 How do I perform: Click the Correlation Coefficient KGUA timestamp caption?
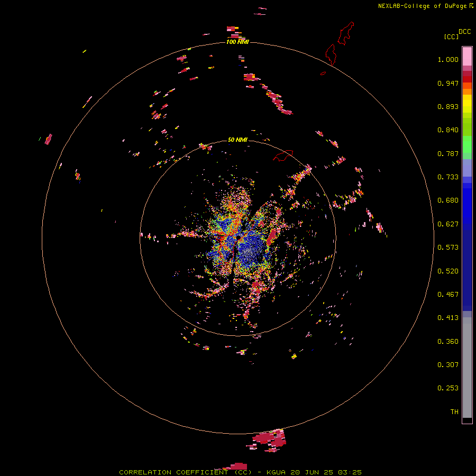240,472
